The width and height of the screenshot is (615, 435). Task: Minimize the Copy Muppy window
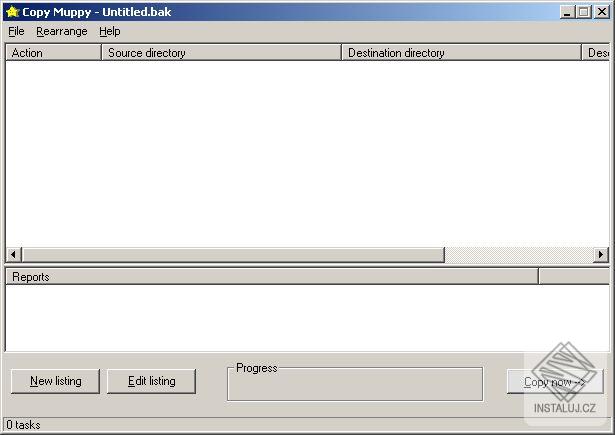[x=566, y=12]
